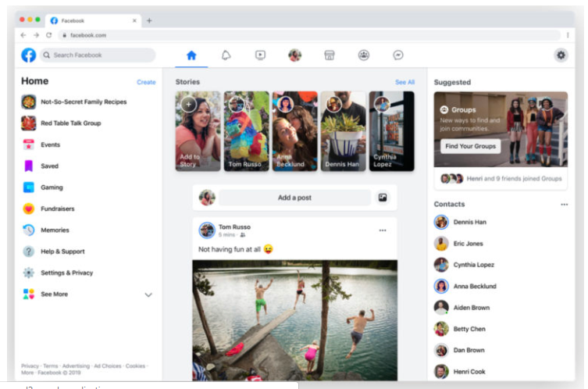Click the photo icon beside Add a post
The image size is (588, 389).
(383, 198)
